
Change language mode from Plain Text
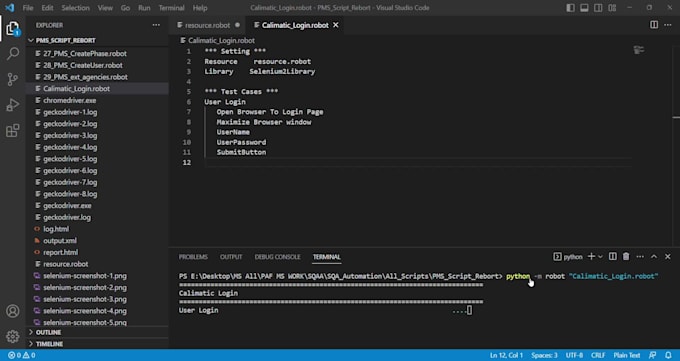click(x=627, y=355)
